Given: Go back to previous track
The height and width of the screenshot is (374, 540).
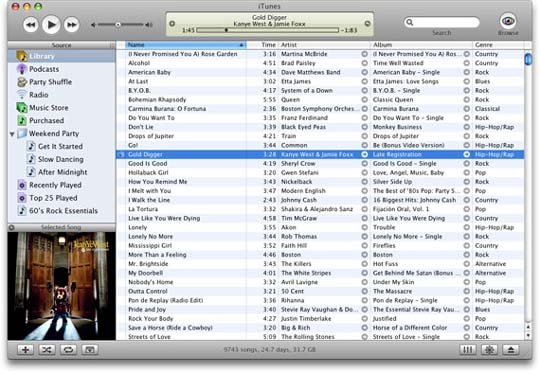Looking at the screenshot, I should [31, 25].
